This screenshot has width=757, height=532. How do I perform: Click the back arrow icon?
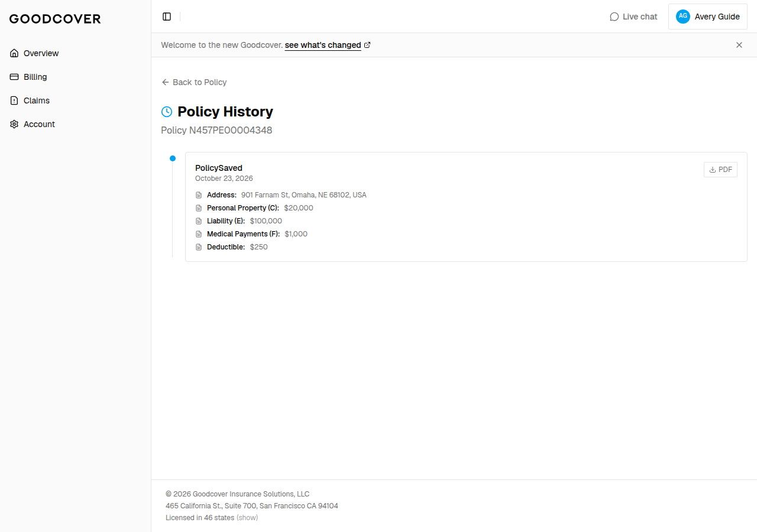(x=166, y=82)
